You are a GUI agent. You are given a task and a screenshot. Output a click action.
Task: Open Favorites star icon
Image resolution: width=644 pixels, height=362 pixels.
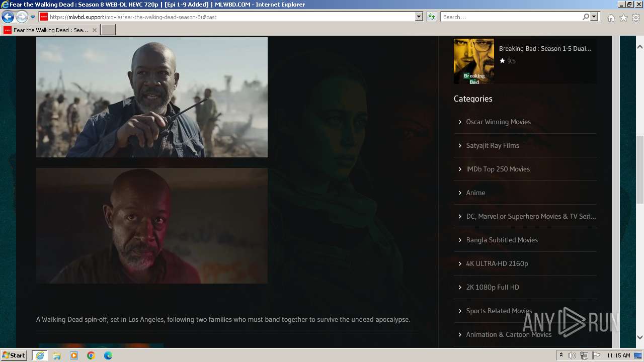click(623, 18)
